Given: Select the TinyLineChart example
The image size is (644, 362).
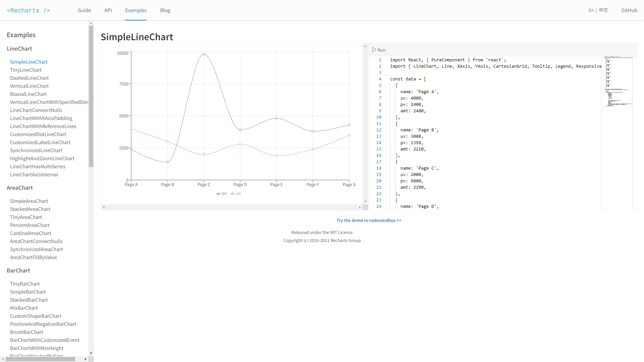Looking at the screenshot, I should pos(26,70).
